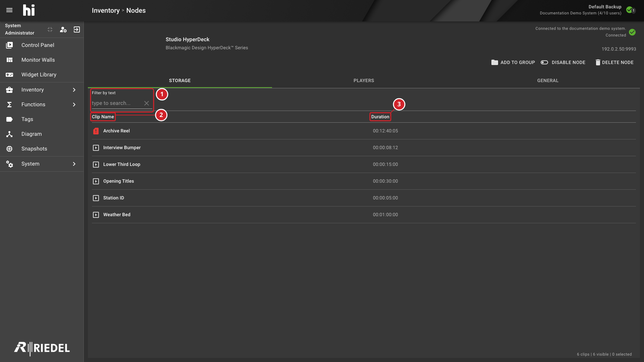
Task: Click the 192.0.2.50:9993 node address
Action: [x=619, y=49]
